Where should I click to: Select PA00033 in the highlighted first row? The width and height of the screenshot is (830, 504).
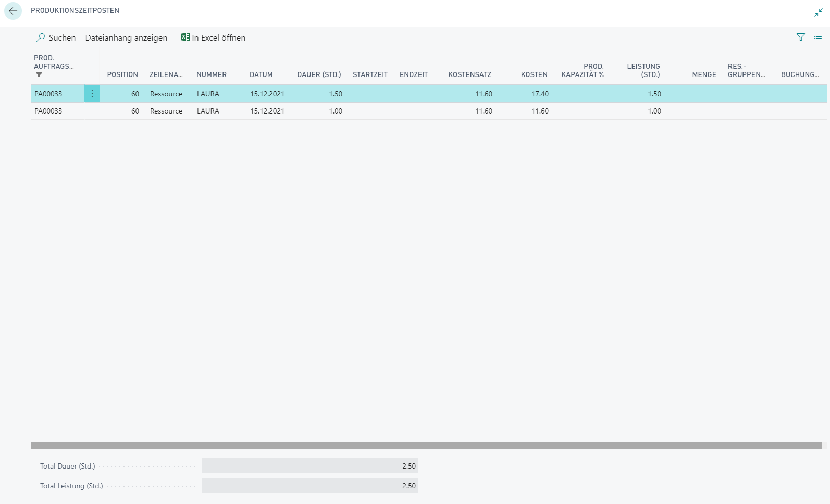48,94
